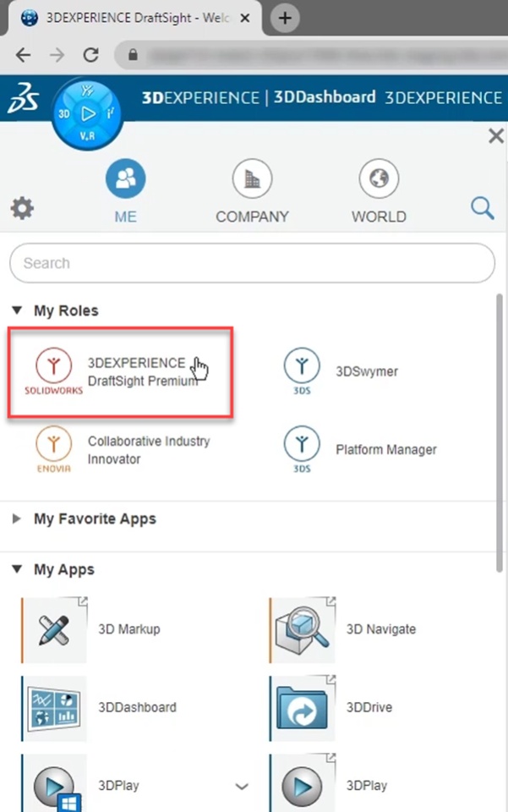Screen dimensions: 508x812
Task: Click into the Search field
Action: tap(252, 263)
